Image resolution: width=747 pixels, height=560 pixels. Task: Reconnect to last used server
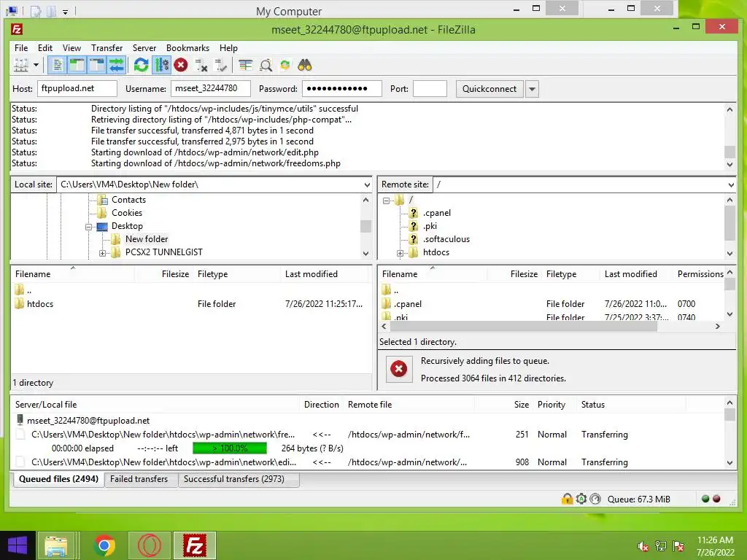point(220,65)
